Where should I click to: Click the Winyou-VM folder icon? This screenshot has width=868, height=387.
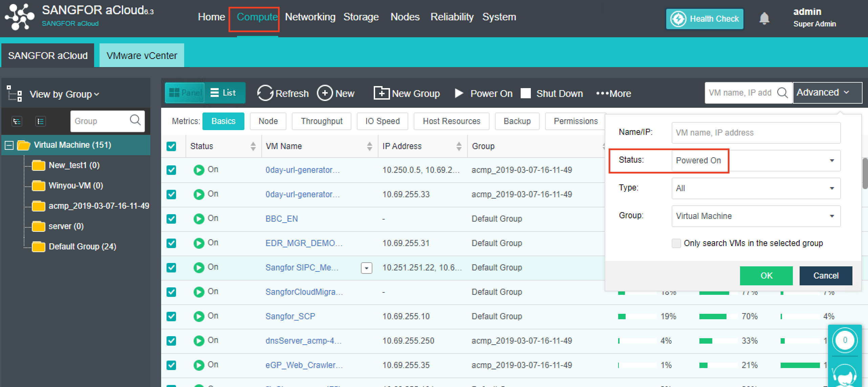(38, 186)
